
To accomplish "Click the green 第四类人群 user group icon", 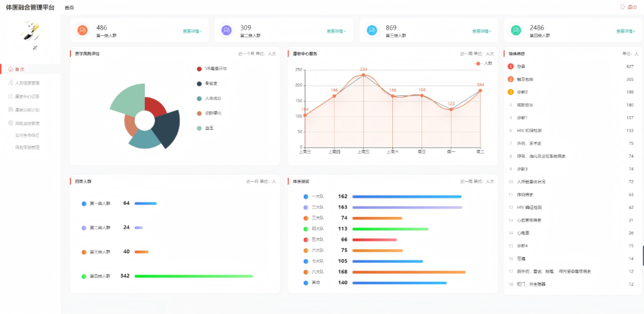I will point(516,30).
